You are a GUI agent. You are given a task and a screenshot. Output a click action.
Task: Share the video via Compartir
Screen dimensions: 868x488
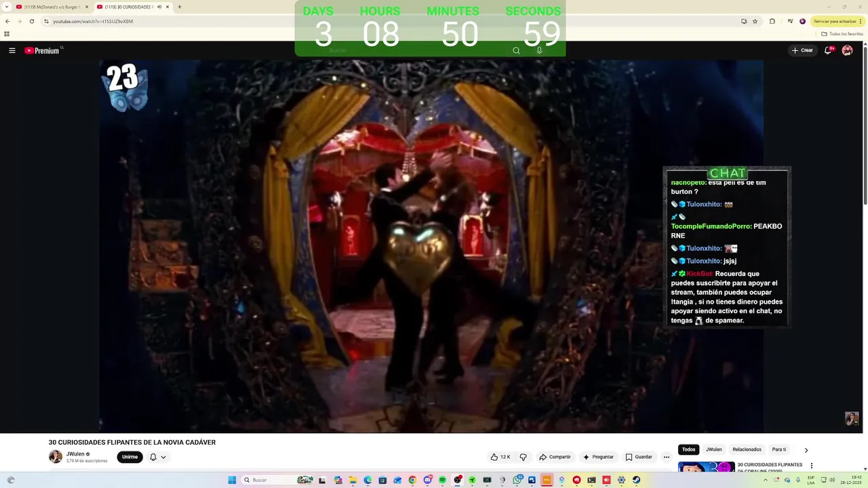pos(555,457)
